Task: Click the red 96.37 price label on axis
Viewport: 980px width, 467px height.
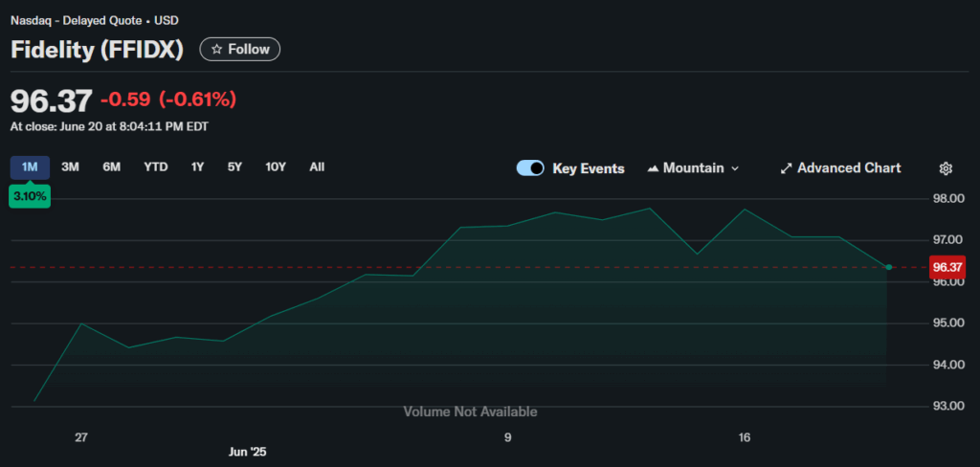Action: (947, 268)
